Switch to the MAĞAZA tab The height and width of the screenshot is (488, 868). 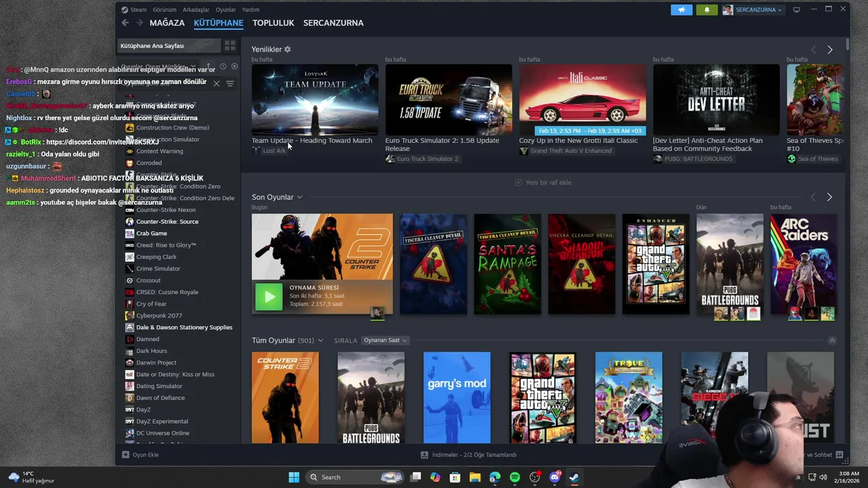(167, 23)
